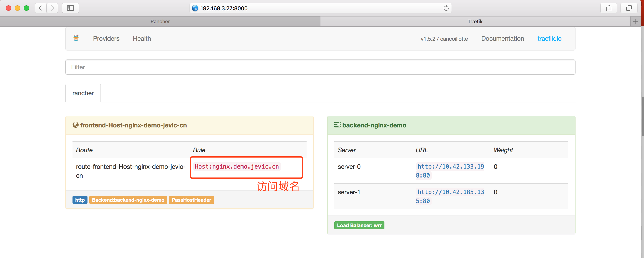Select the rancher provider tab
Image resolution: width=644 pixels, height=258 pixels.
click(83, 93)
